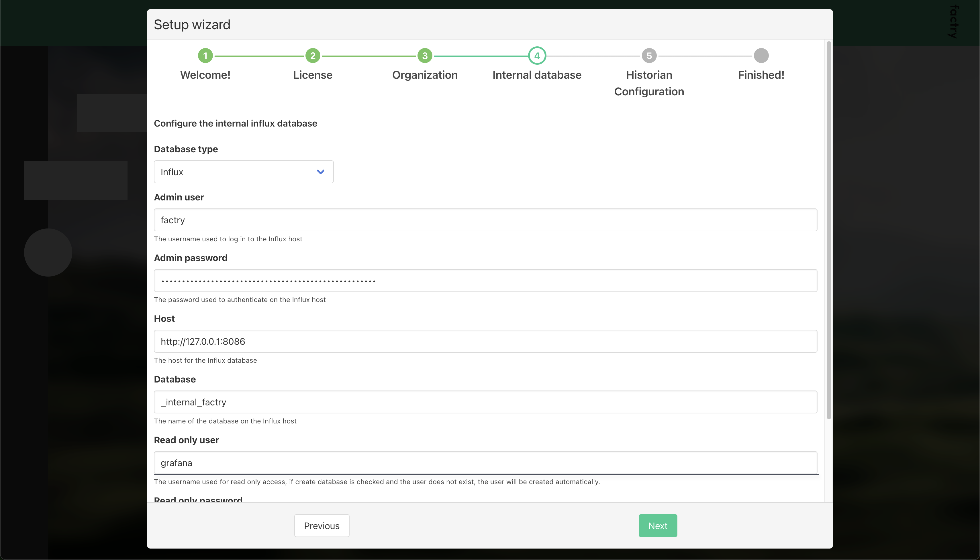Click the final step circle above Finished!

click(x=761, y=56)
